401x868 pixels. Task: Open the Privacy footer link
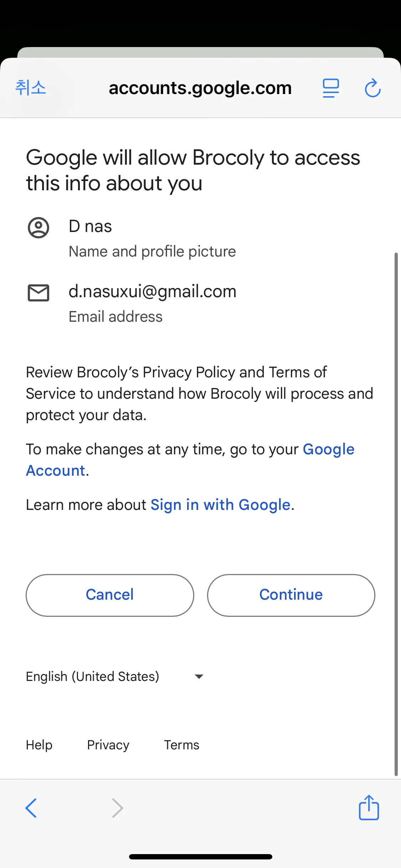pos(108,745)
